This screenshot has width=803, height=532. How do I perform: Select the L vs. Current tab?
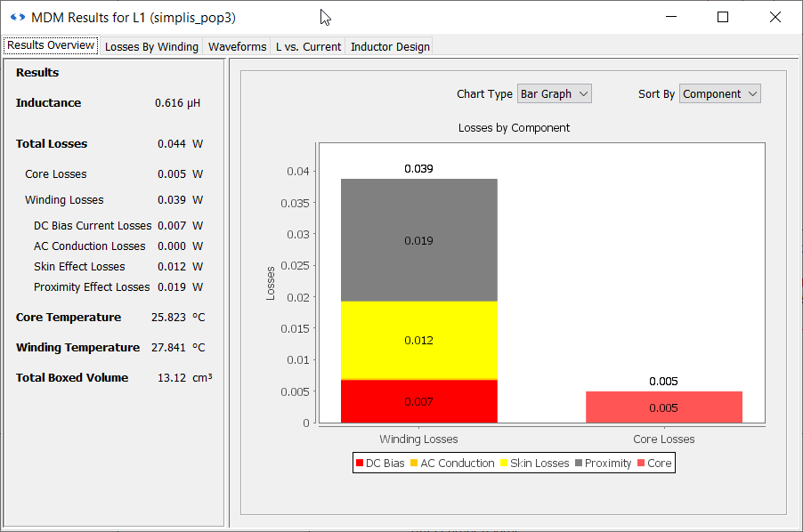point(308,46)
